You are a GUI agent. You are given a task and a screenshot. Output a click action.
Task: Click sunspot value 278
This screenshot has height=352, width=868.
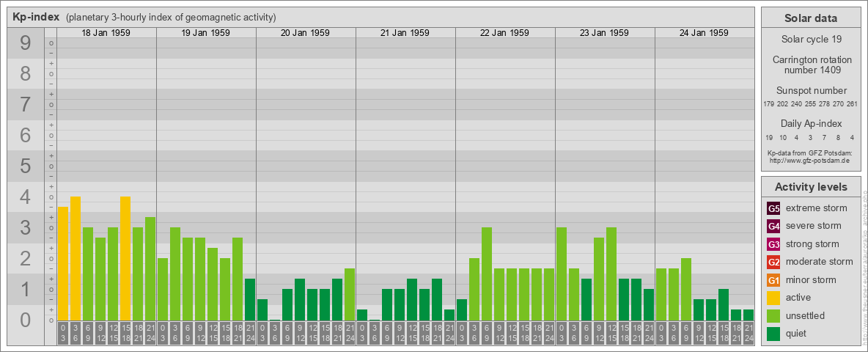[x=825, y=104]
